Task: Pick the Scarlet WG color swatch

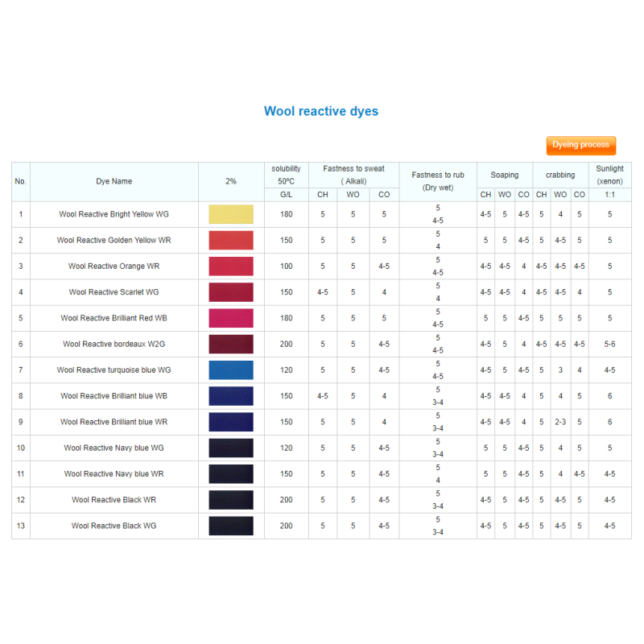Action: (231, 292)
